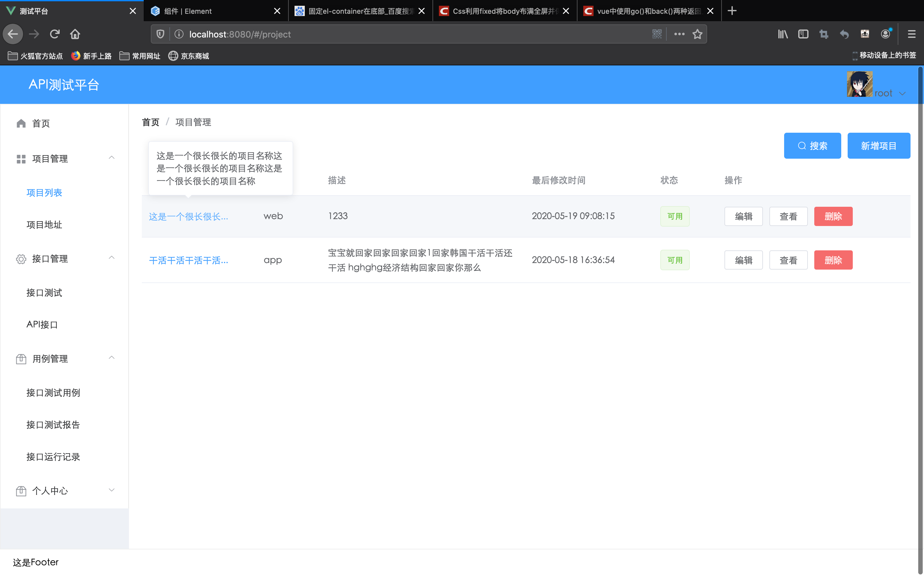The width and height of the screenshot is (924, 577).
Task: Open the Firefox hamburger menu
Action: point(911,34)
